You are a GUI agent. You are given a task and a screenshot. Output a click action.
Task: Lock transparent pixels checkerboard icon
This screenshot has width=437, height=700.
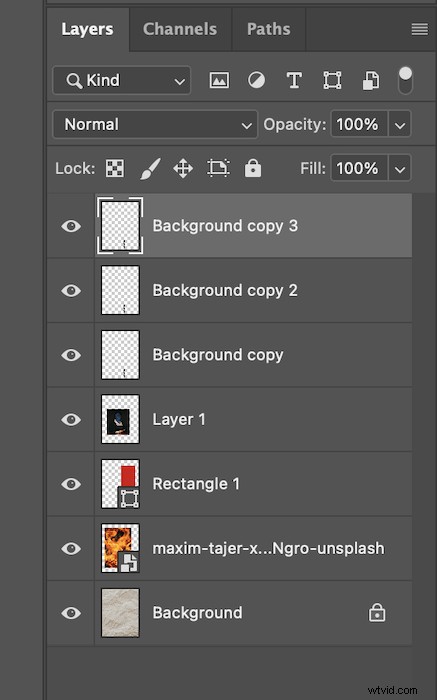(115, 168)
